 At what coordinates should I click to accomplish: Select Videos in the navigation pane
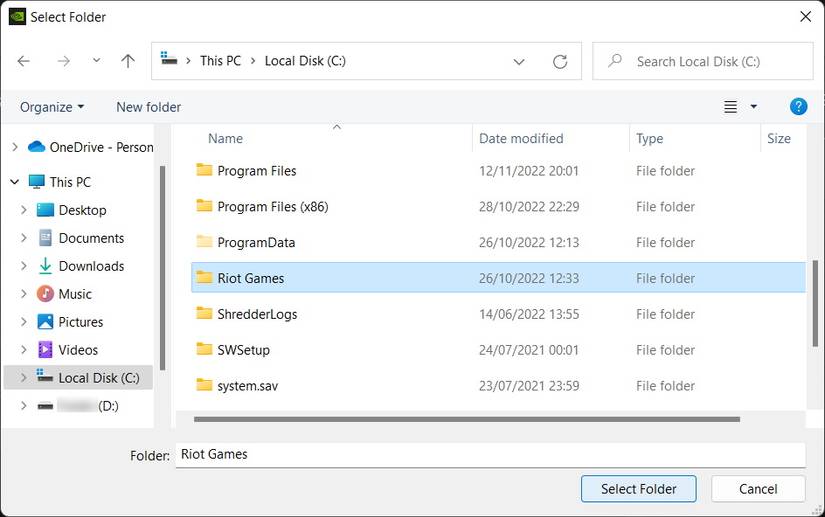pos(78,350)
